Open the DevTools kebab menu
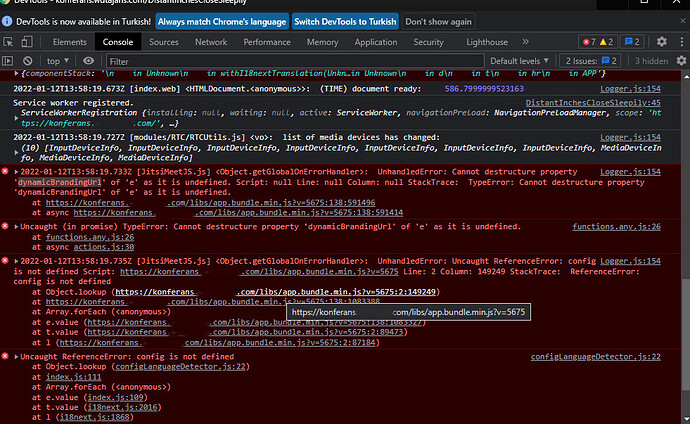The height and width of the screenshot is (424, 690). click(x=682, y=42)
